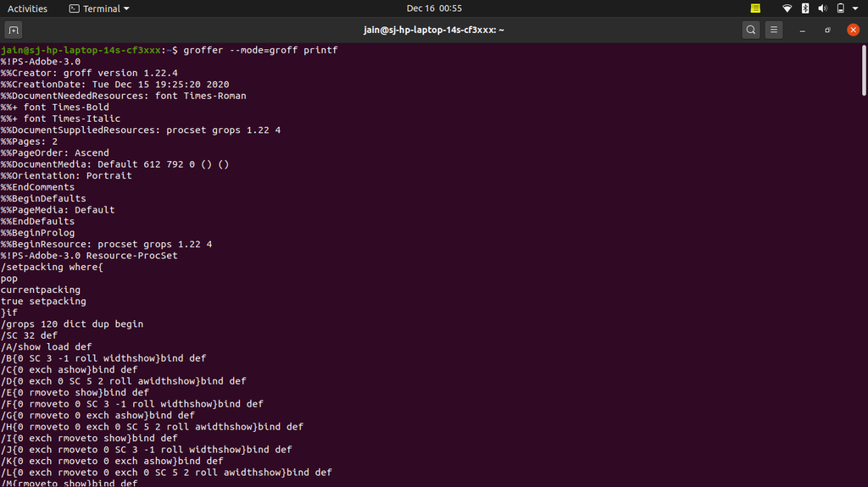Open the terminal hamburger menu
This screenshot has height=487, width=868.
tap(774, 30)
